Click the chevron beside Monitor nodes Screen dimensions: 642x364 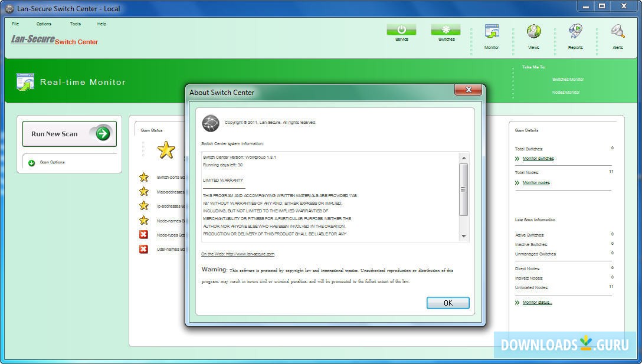pyautogui.click(x=517, y=183)
